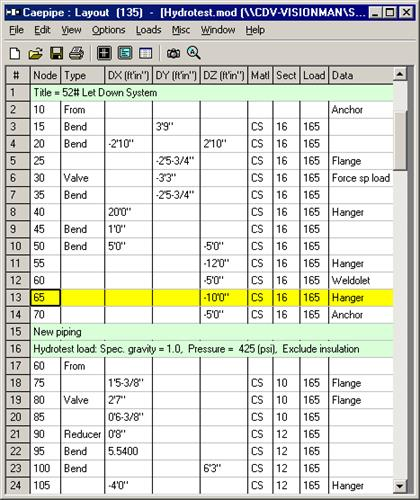The image size is (420, 500).
Task: Click the New file toolbar icon
Action: 15,53
